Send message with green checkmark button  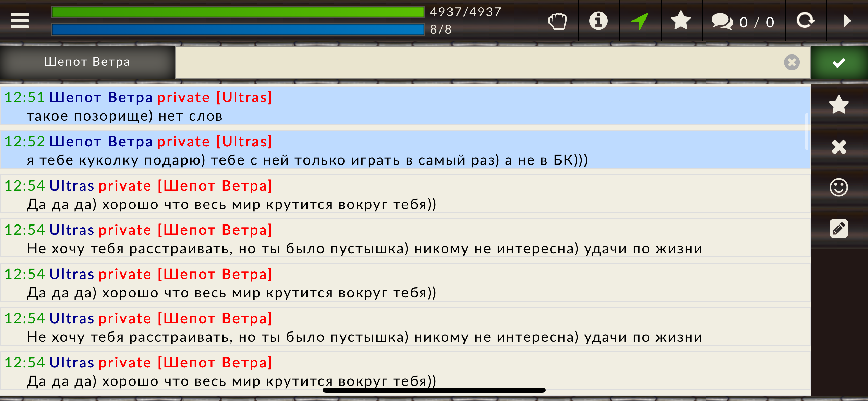pyautogui.click(x=839, y=63)
